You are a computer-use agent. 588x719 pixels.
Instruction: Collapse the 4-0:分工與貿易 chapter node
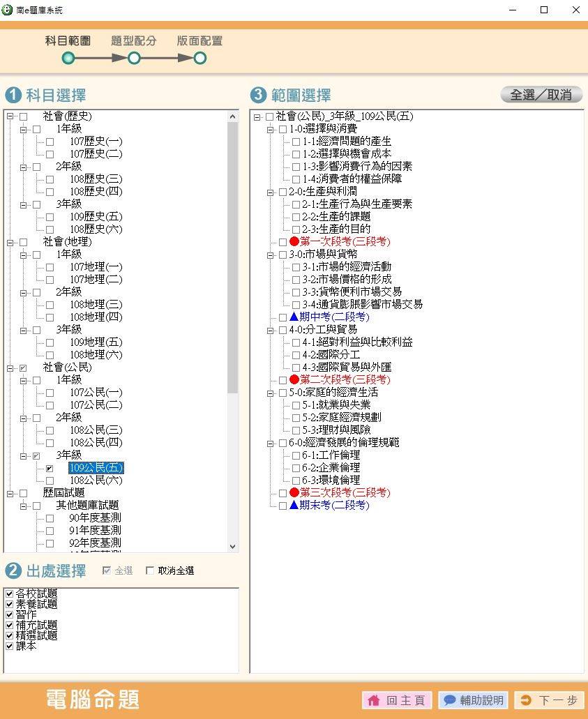pos(270,330)
